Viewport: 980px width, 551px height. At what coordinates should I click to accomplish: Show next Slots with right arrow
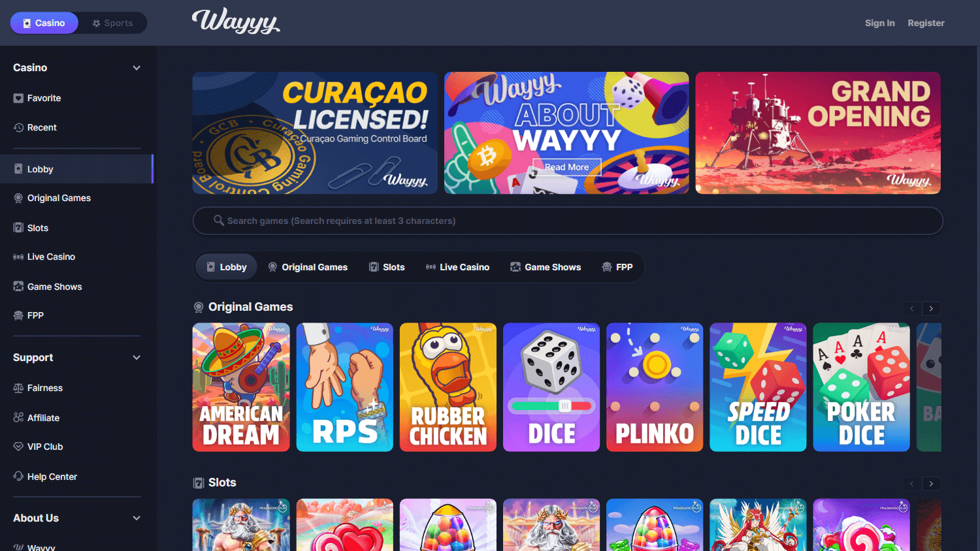[x=932, y=484]
